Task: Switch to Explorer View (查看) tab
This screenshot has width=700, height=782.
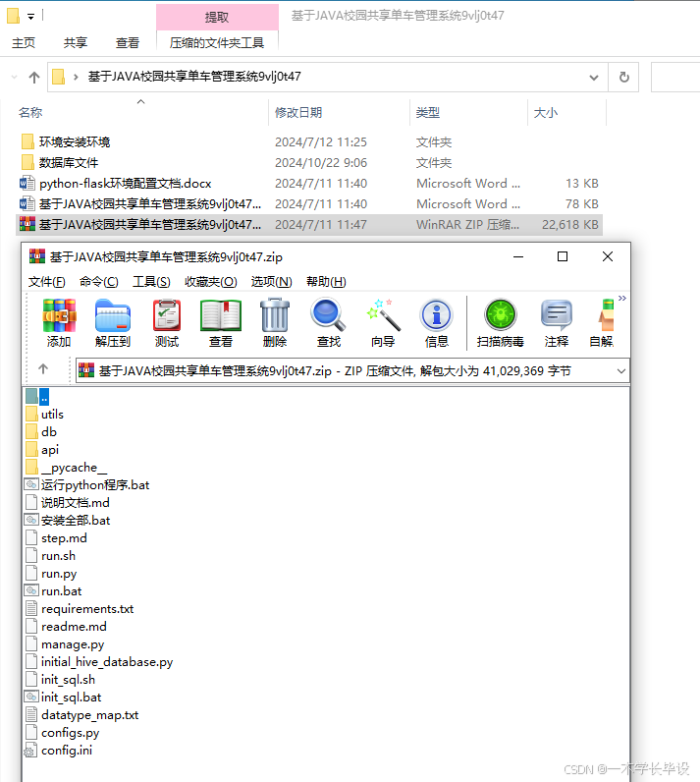Action: coord(127,43)
